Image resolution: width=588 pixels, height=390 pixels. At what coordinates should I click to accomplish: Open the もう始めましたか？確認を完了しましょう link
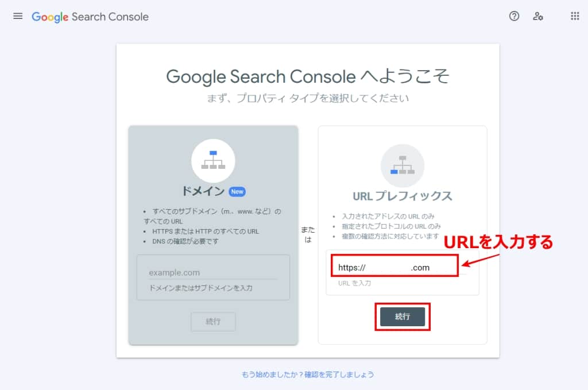(x=308, y=374)
